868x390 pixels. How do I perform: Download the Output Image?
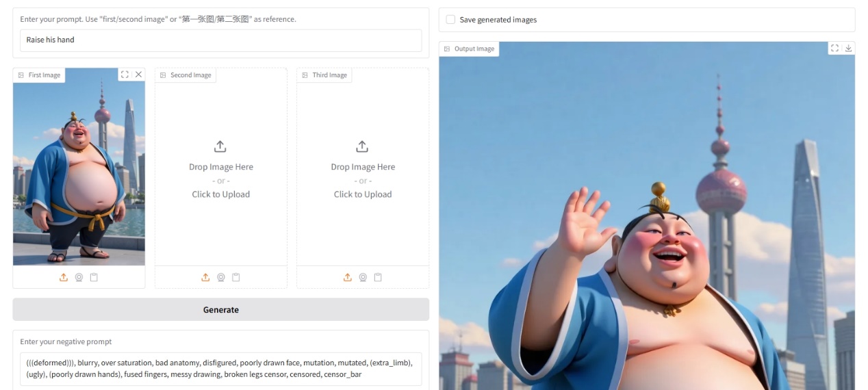point(848,48)
